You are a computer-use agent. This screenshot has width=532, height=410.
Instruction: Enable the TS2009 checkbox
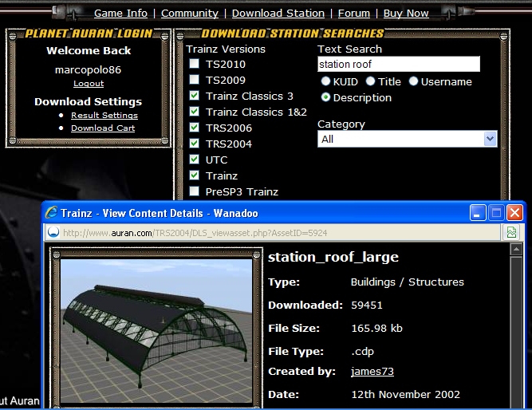tap(194, 80)
